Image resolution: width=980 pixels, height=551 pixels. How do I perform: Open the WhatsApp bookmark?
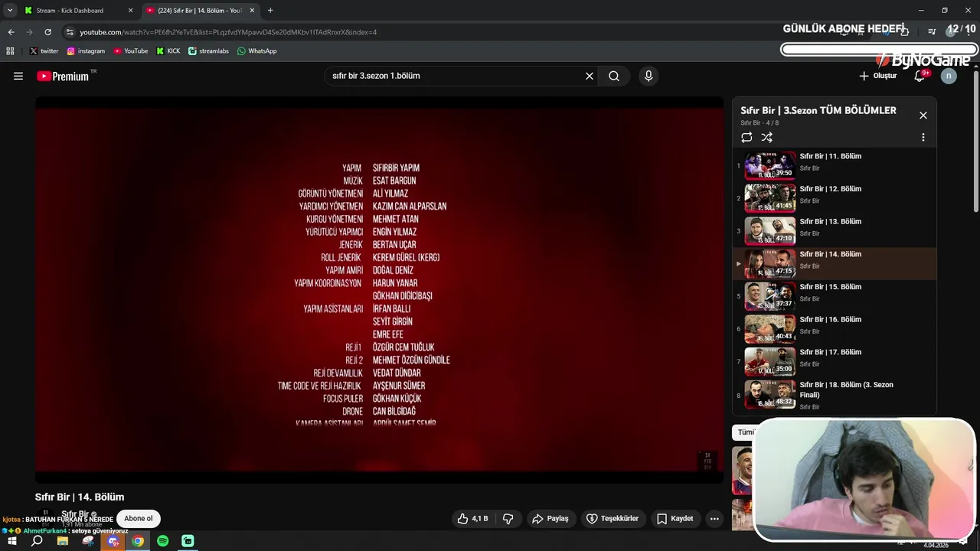pyautogui.click(x=257, y=51)
